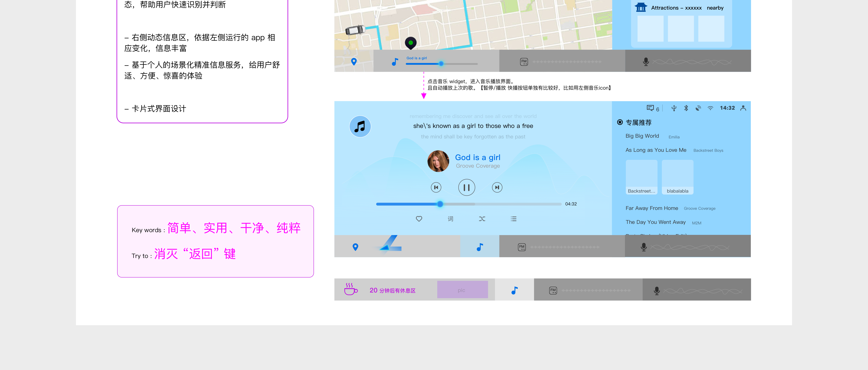Show lyrics with the 词 icon
This screenshot has height=370, width=868.
[x=450, y=219]
